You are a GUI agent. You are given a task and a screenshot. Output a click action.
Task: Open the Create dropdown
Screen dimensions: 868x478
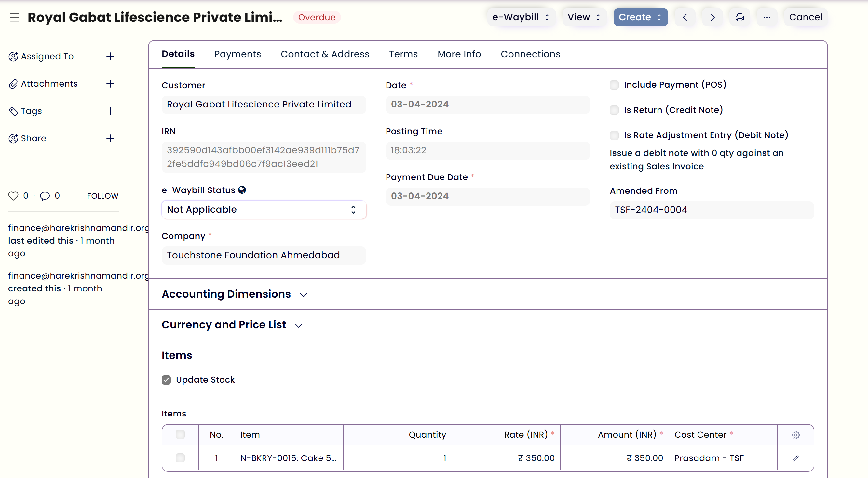pos(640,17)
